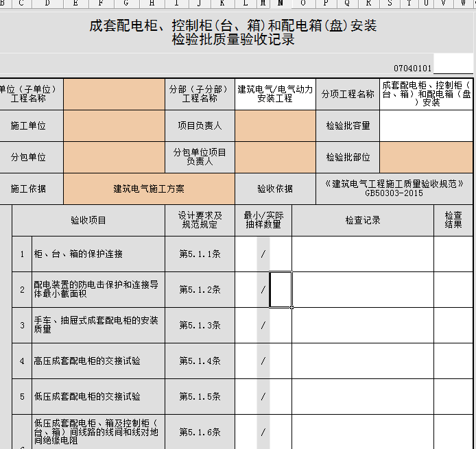Select the GB50303-2015 specification cell
476x449 pixels.
click(x=394, y=189)
